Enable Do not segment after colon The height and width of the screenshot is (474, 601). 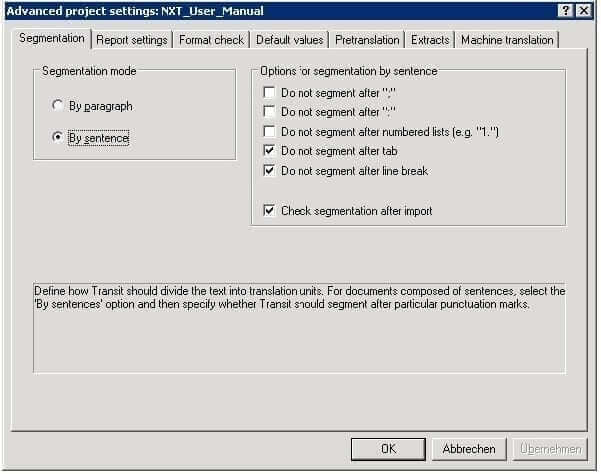pos(269,112)
